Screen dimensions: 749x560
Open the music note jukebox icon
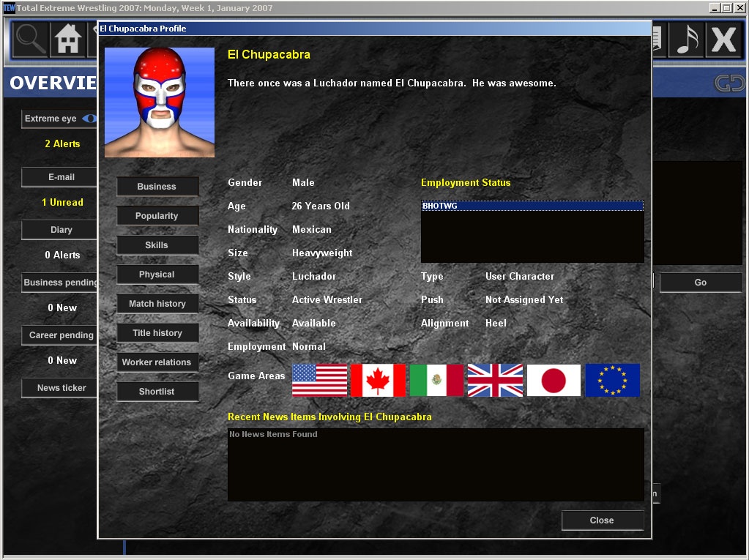(686, 40)
